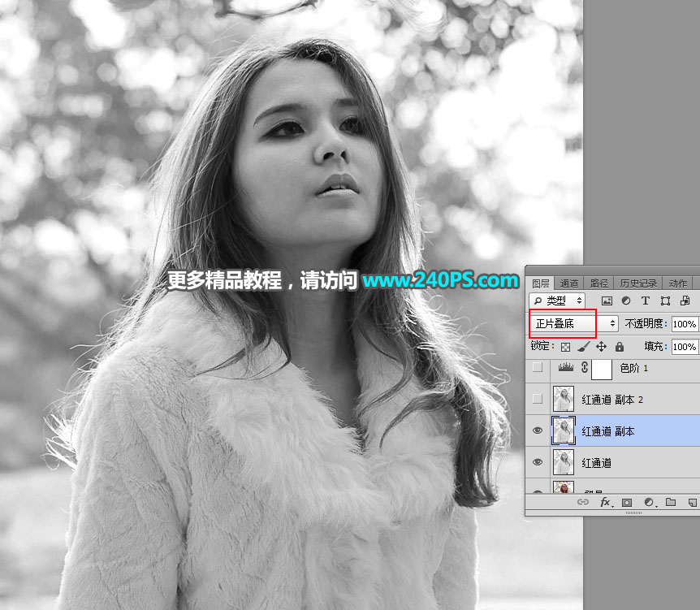Select layer name 红通道 副本 2

(612, 400)
